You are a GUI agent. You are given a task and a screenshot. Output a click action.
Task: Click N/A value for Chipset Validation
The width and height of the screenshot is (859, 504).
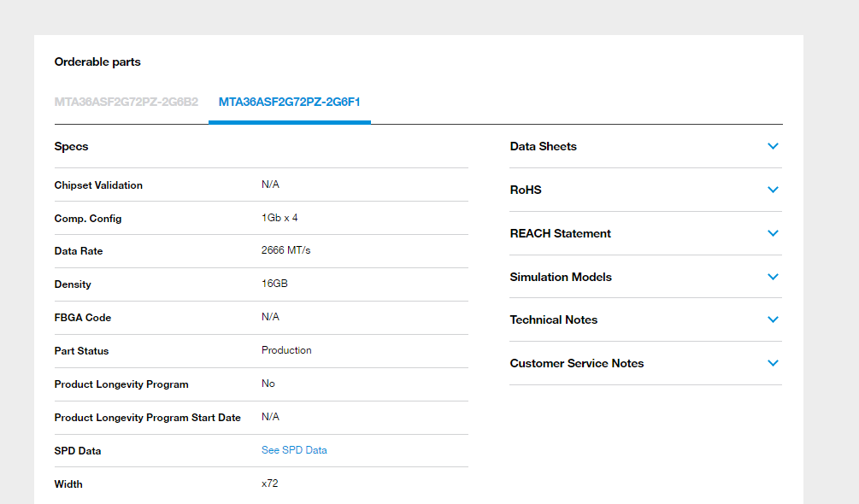[x=270, y=185]
